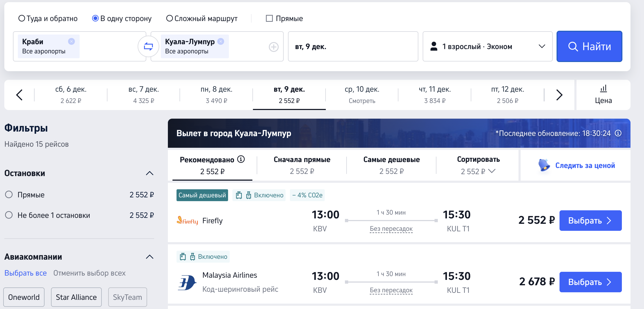Open the departure date field
Image resolution: width=644 pixels, height=309 pixels.
[x=353, y=47]
